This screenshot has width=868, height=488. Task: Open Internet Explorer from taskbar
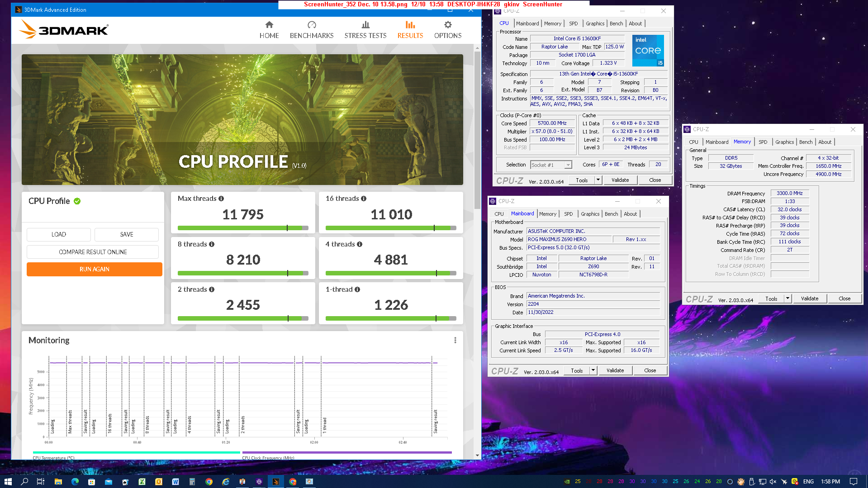coord(226,481)
